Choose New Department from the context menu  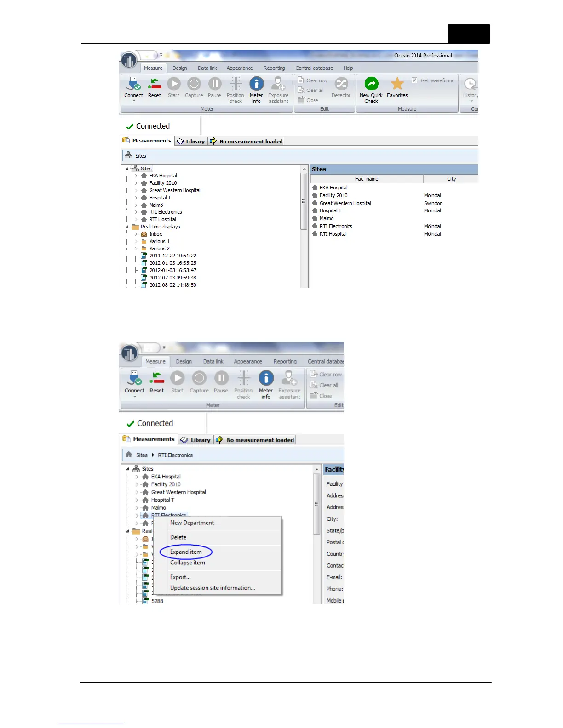tap(192, 523)
